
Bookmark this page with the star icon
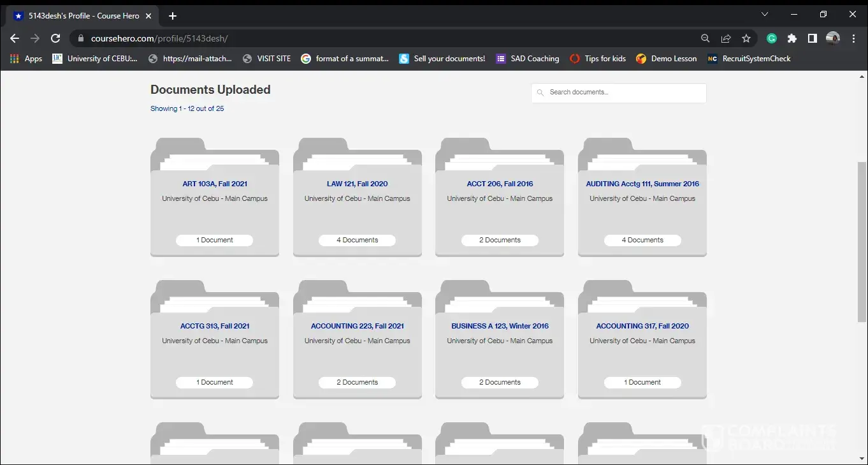pyautogui.click(x=746, y=38)
